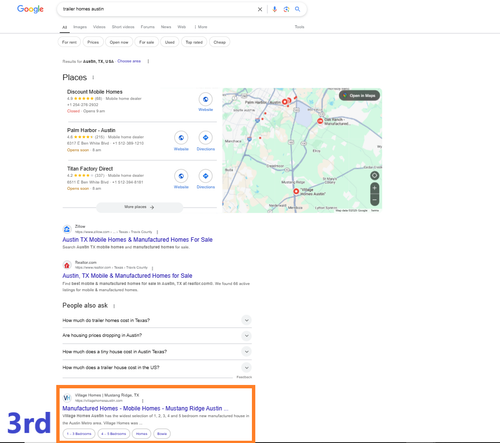
Task: Click the Village Homes VH favicon
Action: (x=67, y=398)
